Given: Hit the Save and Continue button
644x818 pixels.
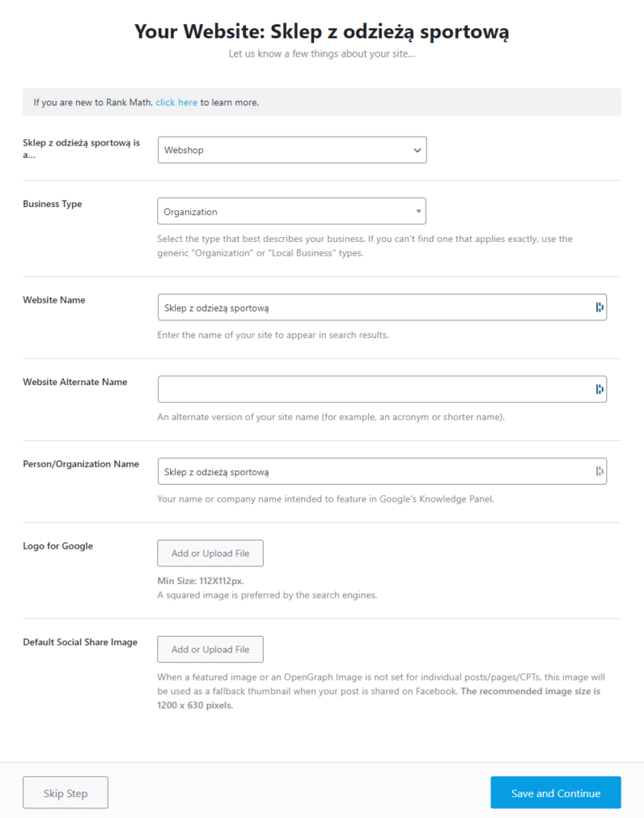Looking at the screenshot, I should pos(555,793).
